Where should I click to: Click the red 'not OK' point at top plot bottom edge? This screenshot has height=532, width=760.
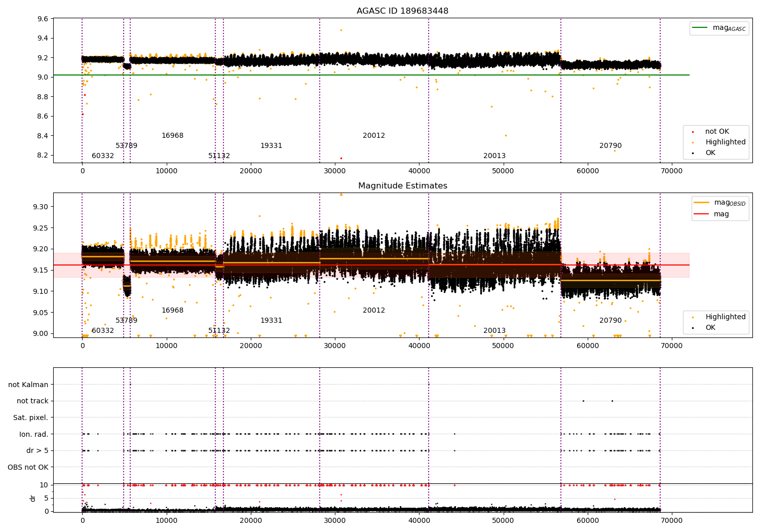(x=341, y=158)
